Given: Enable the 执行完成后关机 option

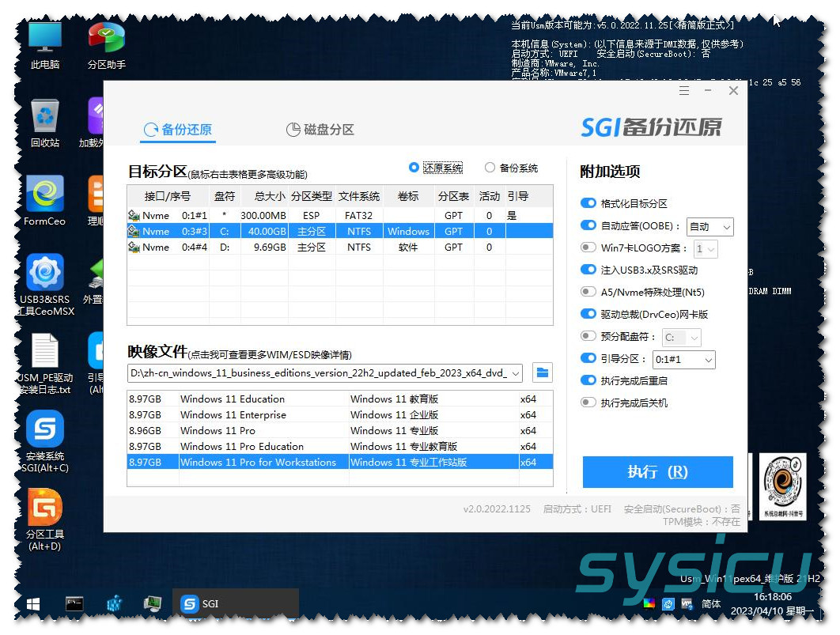Looking at the screenshot, I should click(588, 403).
